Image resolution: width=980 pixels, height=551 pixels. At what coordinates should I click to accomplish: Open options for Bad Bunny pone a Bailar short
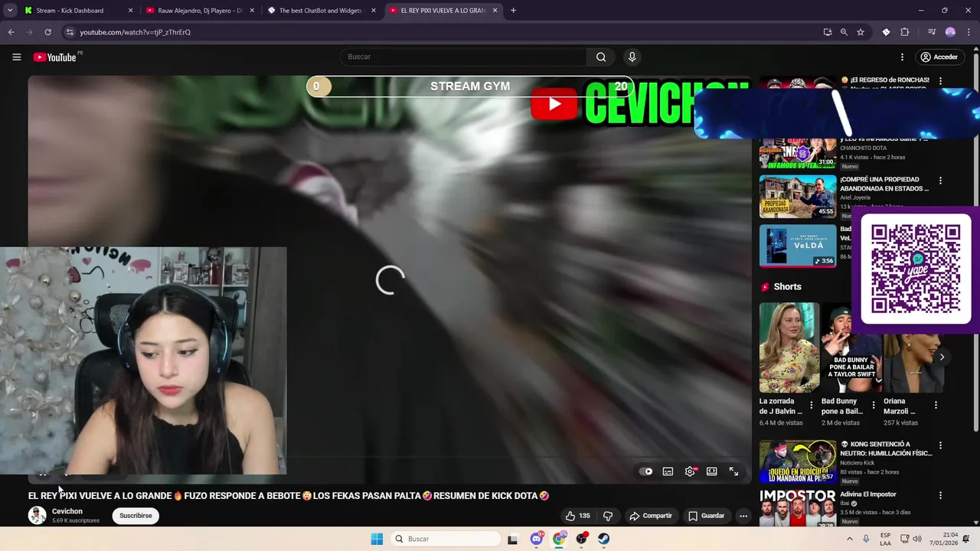(874, 405)
